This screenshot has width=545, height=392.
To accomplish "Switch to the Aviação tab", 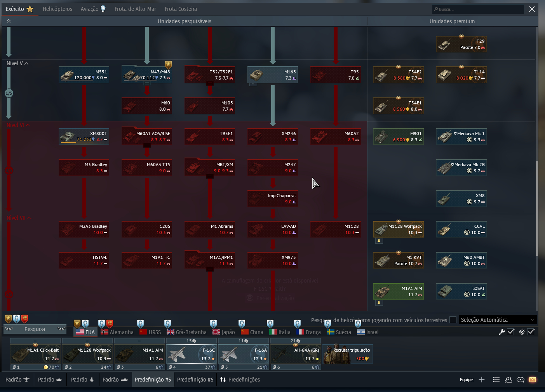I will pyautogui.click(x=93, y=9).
